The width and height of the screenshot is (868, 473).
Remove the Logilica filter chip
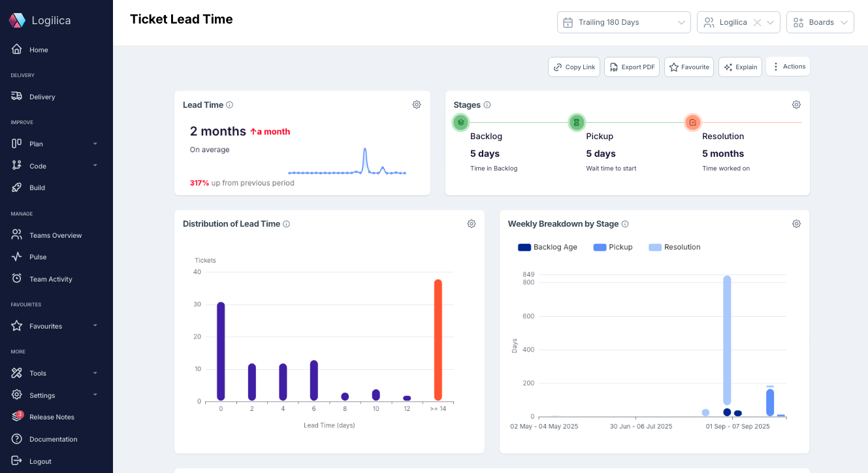pyautogui.click(x=758, y=22)
